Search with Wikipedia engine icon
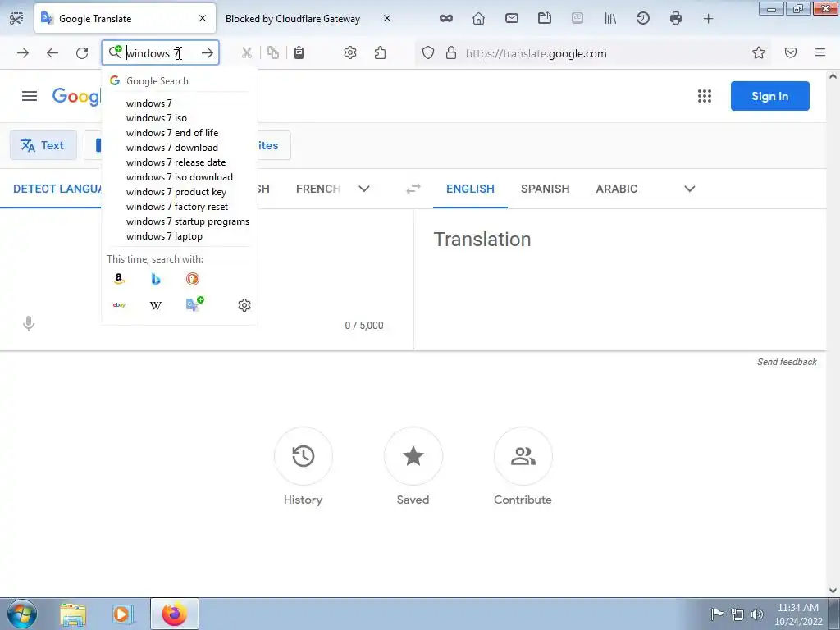 tap(155, 305)
